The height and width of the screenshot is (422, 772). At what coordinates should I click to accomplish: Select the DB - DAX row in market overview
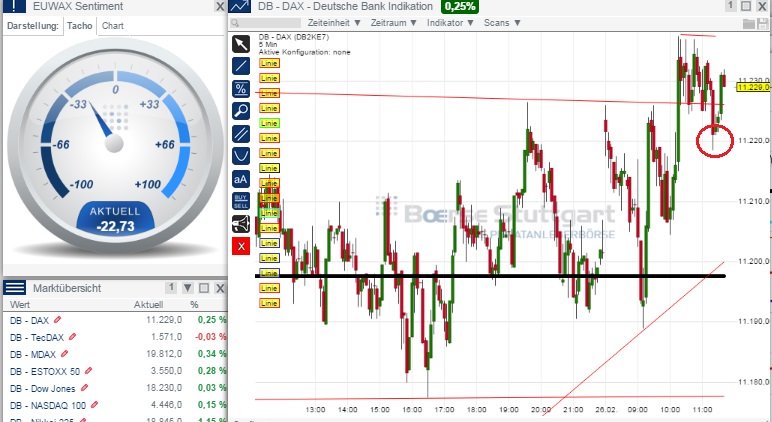pos(115,320)
